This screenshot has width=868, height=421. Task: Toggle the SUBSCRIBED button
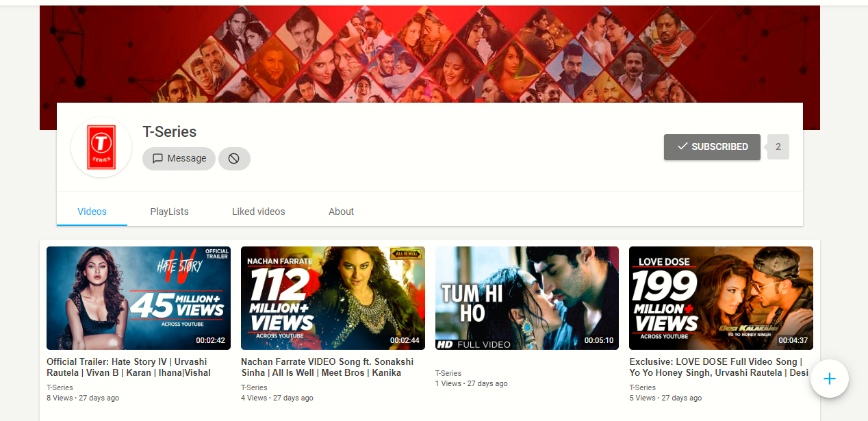point(712,147)
